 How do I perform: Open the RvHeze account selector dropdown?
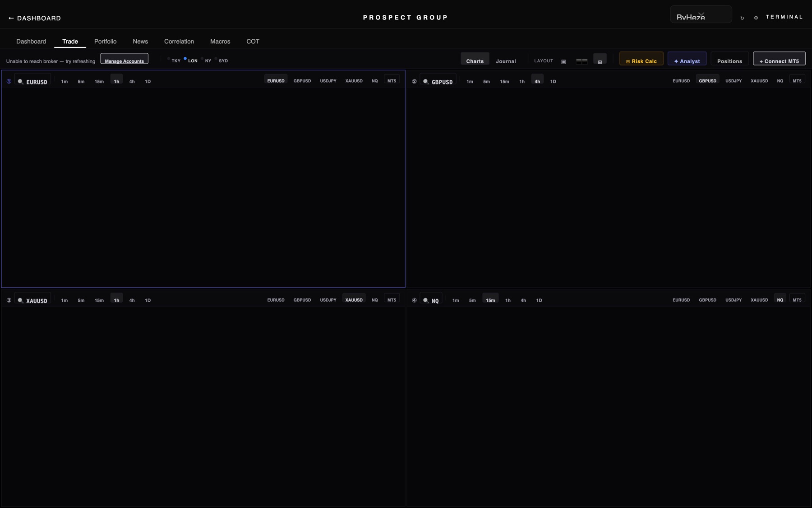(x=701, y=14)
